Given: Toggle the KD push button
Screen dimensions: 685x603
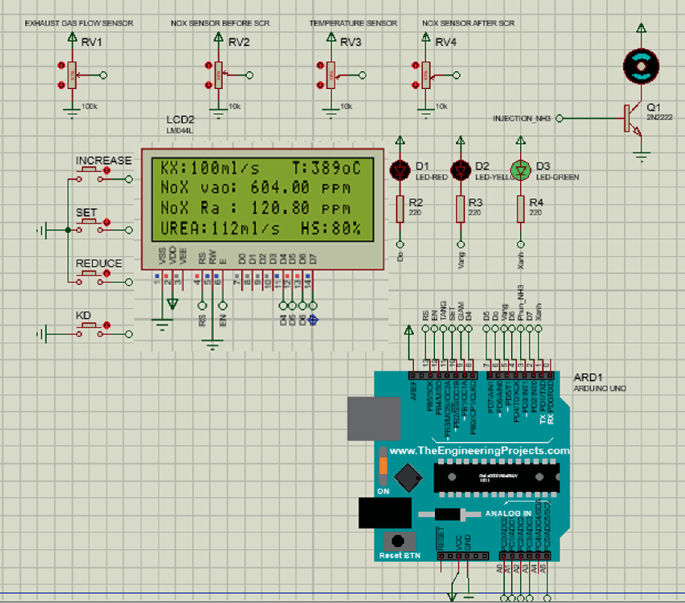Looking at the screenshot, I should click(x=95, y=327).
